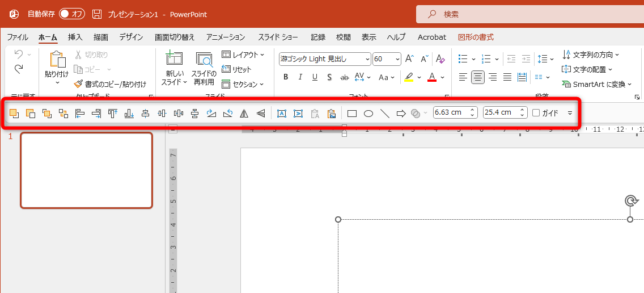Align selected objects to the right
The width and height of the screenshot is (644, 293).
[96, 113]
